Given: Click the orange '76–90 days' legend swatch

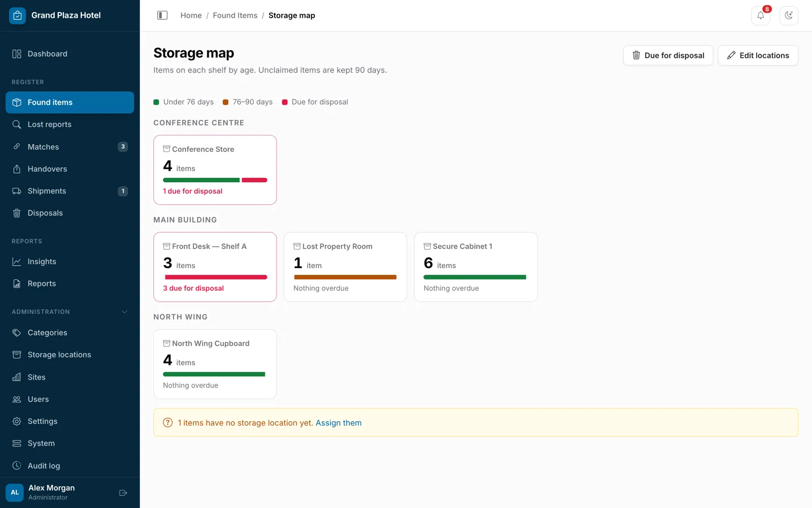Looking at the screenshot, I should [x=225, y=102].
